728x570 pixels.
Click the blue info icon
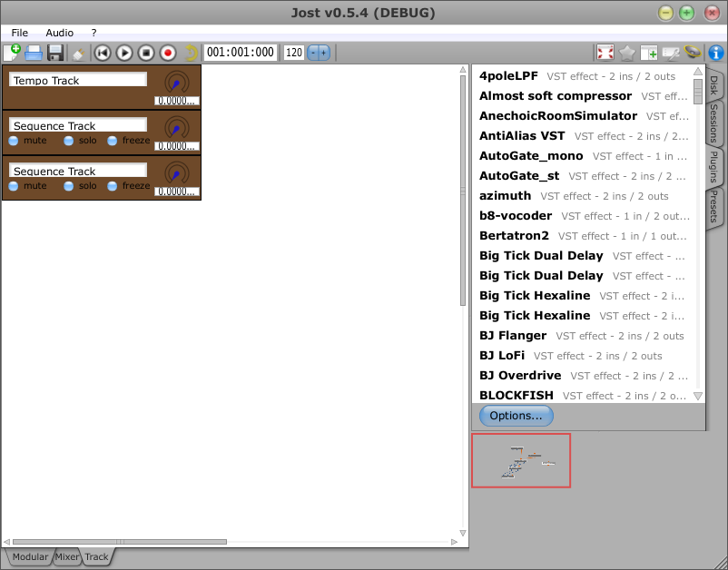click(x=715, y=53)
